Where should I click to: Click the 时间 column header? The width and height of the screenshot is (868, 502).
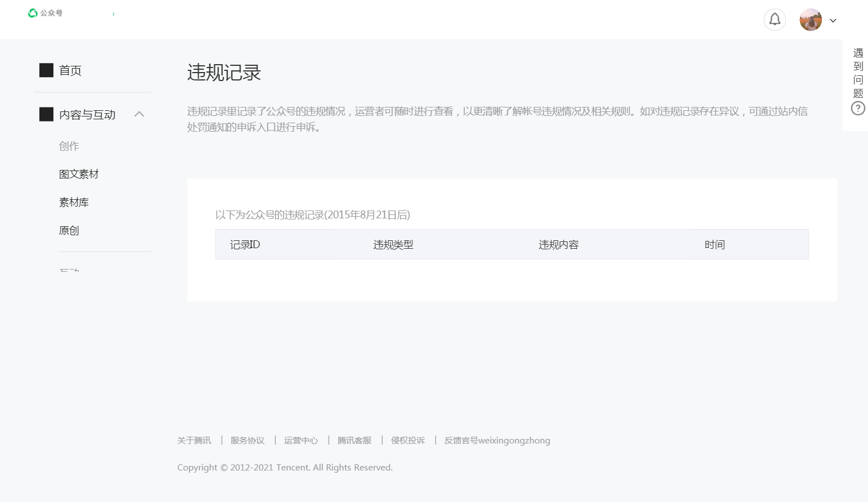[x=714, y=245]
